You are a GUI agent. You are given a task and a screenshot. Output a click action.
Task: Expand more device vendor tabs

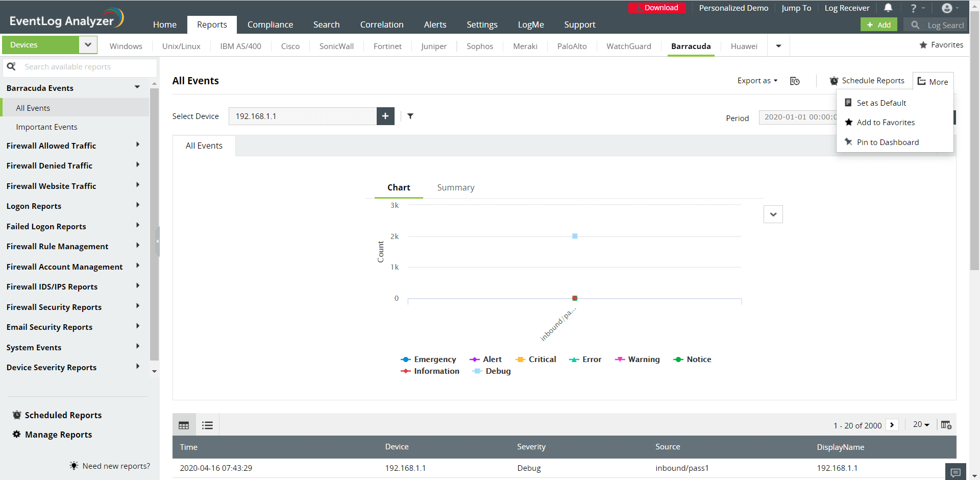pos(778,46)
